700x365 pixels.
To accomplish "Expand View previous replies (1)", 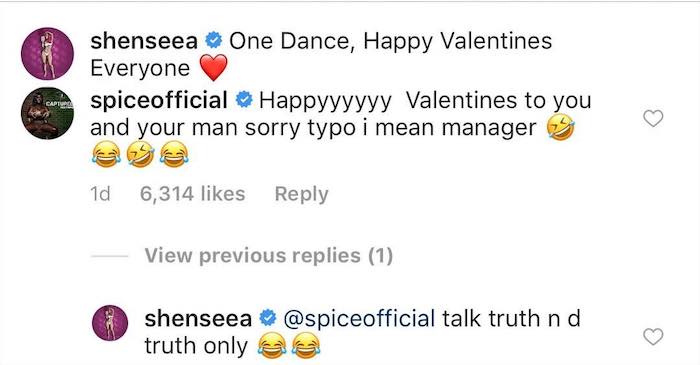I will pos(269,256).
